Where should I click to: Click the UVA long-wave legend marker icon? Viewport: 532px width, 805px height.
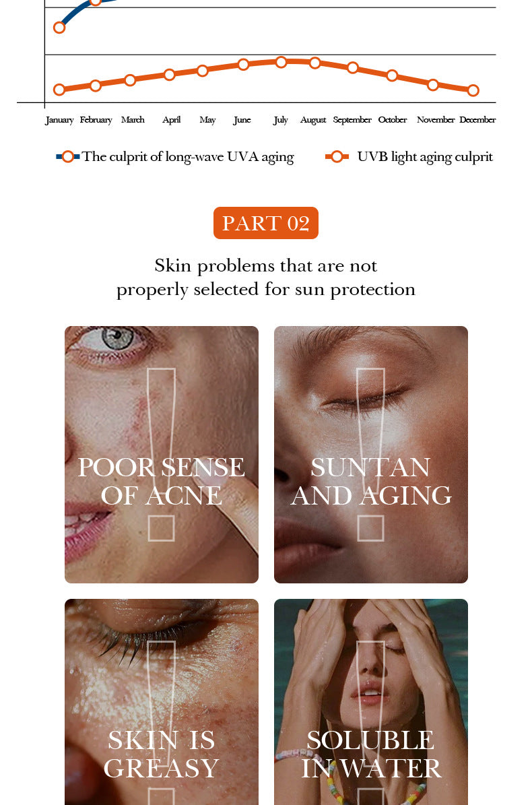pyautogui.click(x=68, y=156)
